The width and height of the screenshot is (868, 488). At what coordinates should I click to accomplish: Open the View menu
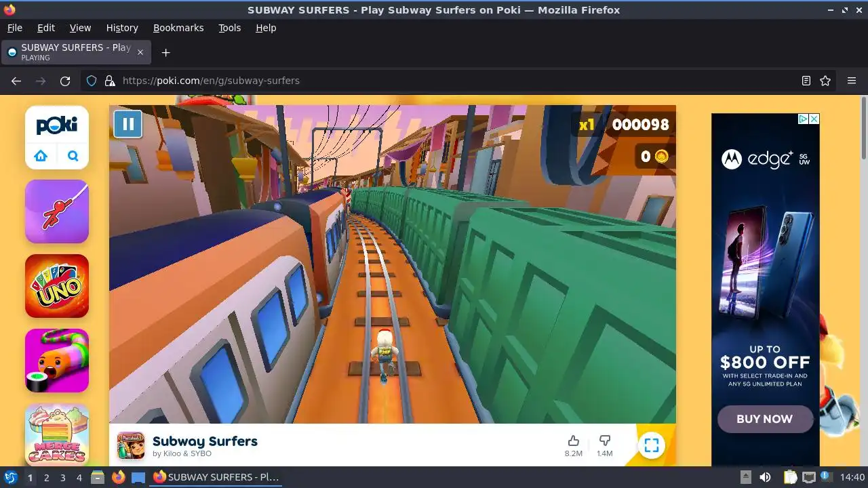pos(80,28)
